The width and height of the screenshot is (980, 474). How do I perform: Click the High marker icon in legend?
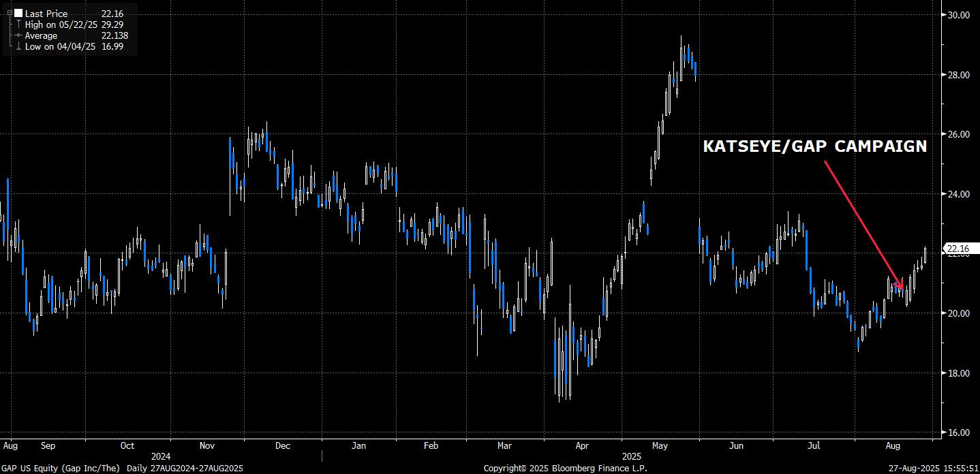[17, 25]
